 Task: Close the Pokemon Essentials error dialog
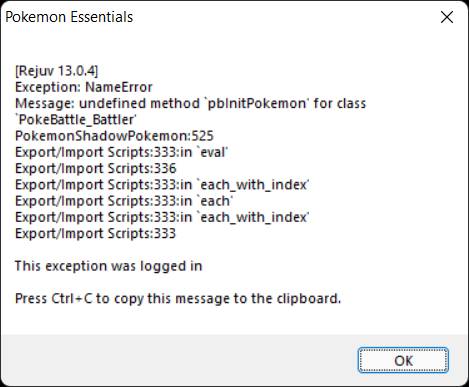(447, 17)
